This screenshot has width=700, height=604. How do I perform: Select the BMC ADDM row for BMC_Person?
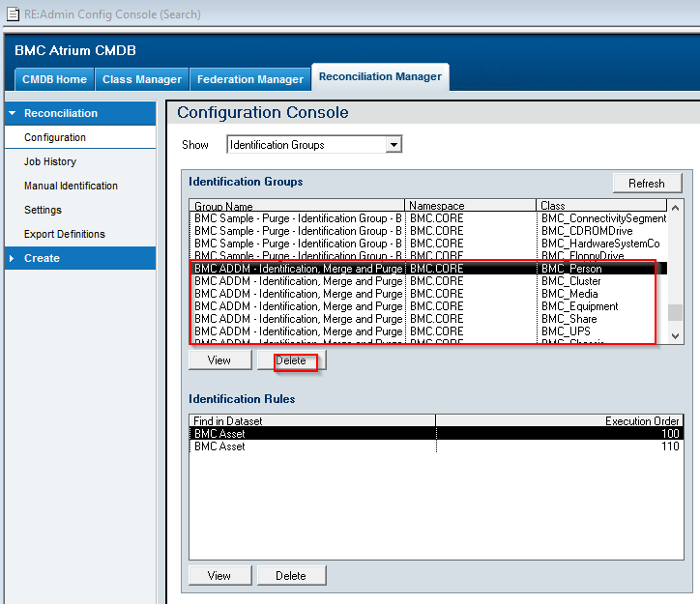pyautogui.click(x=428, y=269)
